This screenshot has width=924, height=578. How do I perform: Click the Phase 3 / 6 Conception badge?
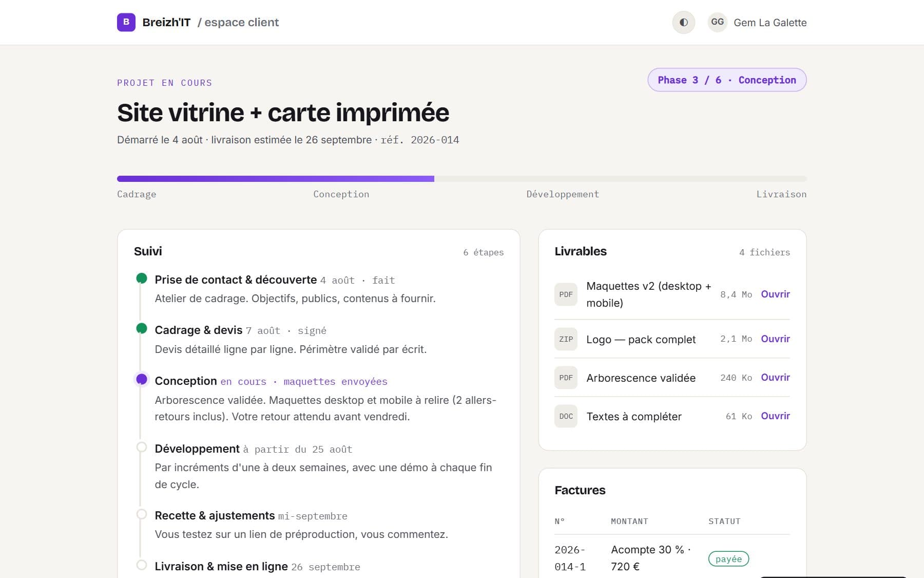coord(727,80)
